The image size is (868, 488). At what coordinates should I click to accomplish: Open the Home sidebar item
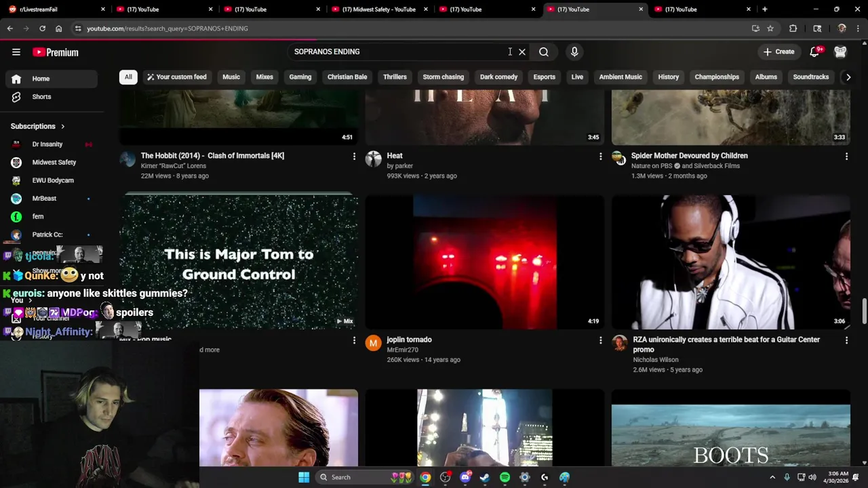pyautogui.click(x=52, y=79)
